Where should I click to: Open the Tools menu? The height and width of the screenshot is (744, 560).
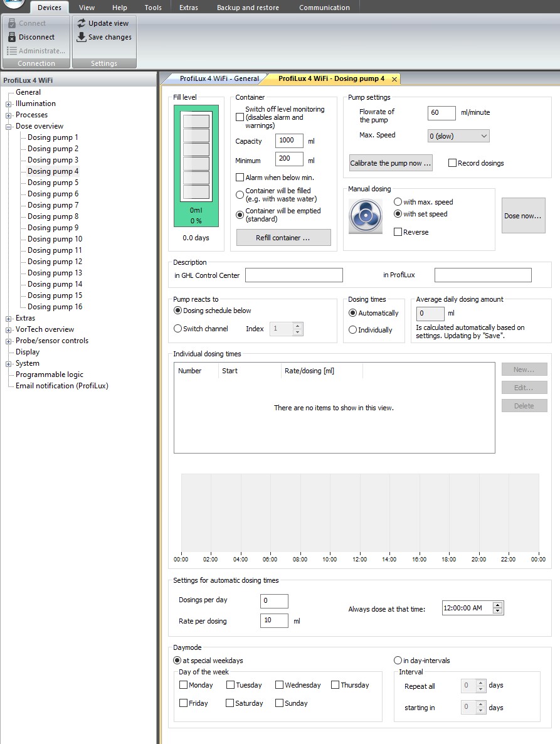pos(153,8)
